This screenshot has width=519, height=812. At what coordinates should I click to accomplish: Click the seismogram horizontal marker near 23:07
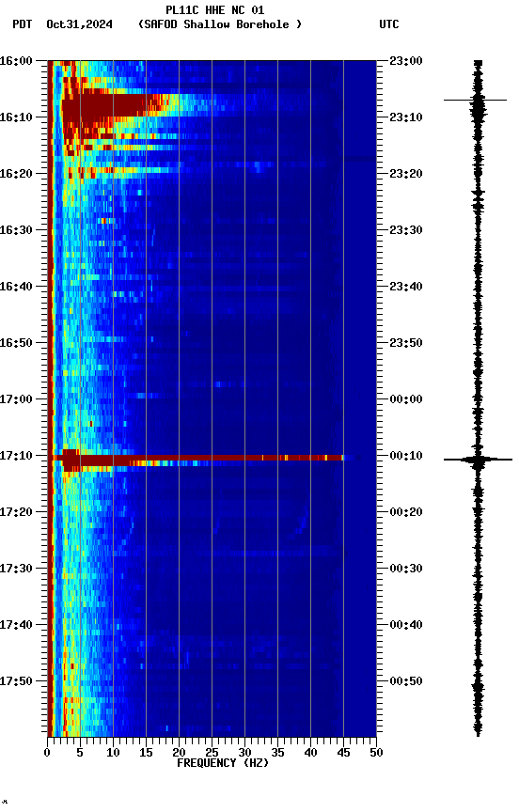[476, 100]
